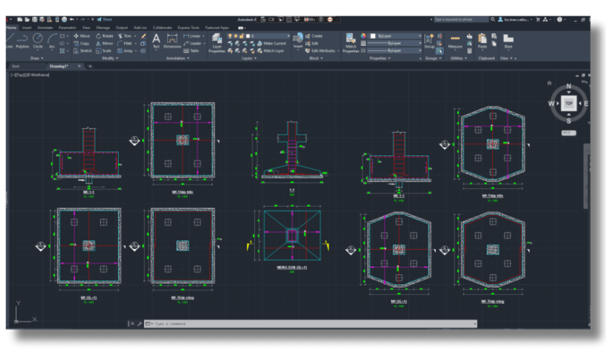Select the Measure utility
The image size is (606, 364).
pos(455,41)
